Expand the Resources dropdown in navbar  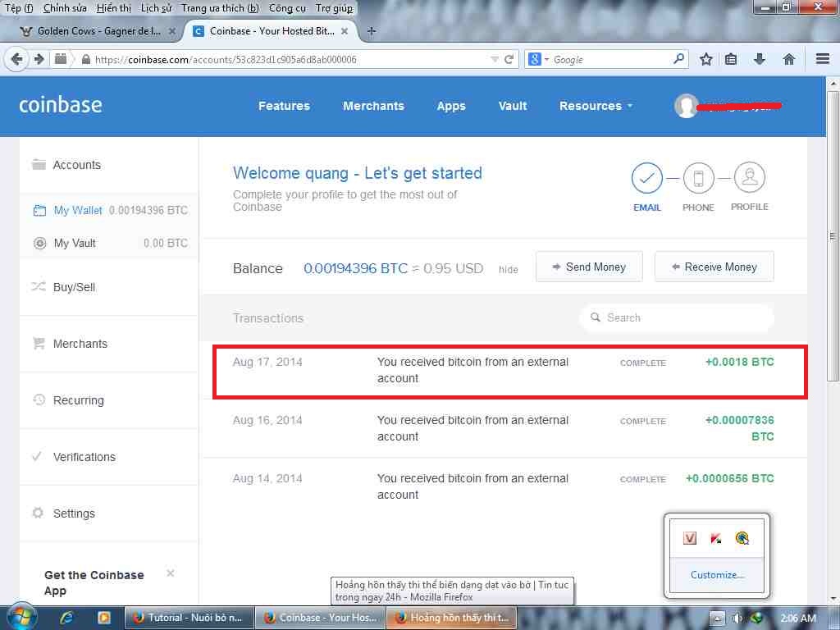596,106
